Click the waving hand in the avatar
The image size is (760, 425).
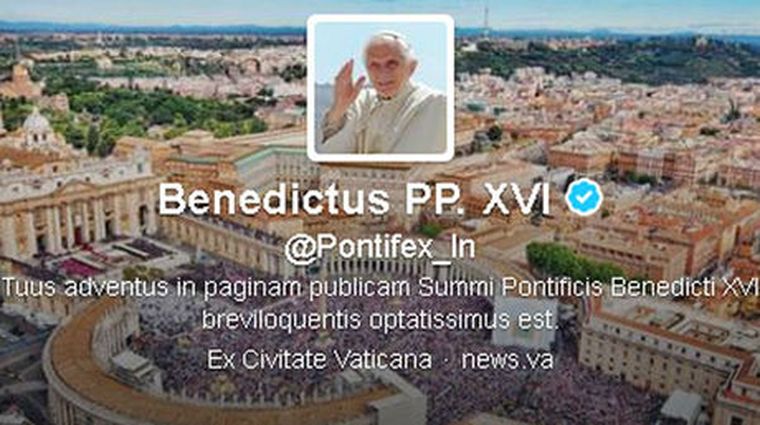(x=348, y=86)
